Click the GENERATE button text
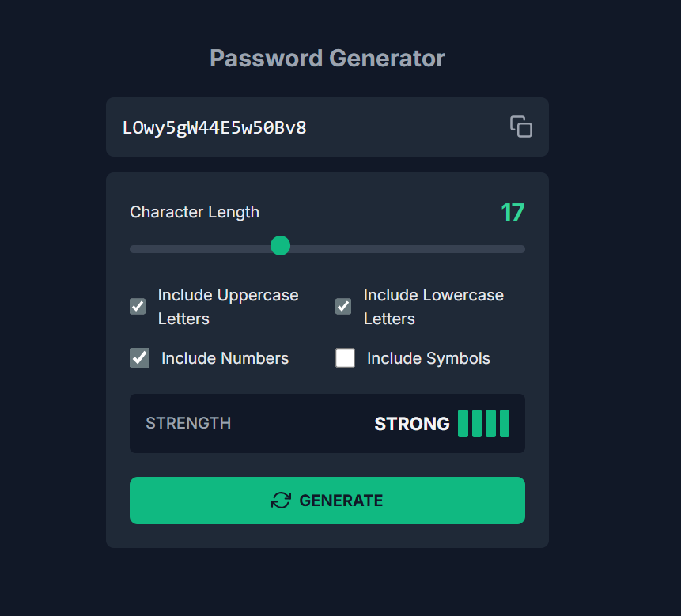681x616 pixels. tap(341, 501)
